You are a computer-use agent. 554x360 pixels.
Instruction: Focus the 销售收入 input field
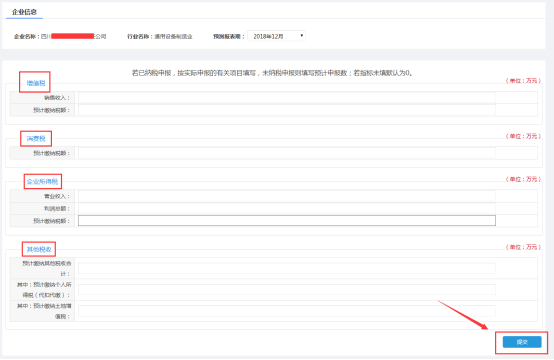(x=287, y=98)
